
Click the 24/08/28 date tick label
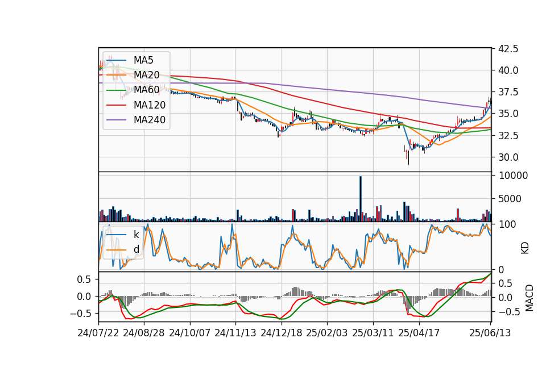click(144, 333)
